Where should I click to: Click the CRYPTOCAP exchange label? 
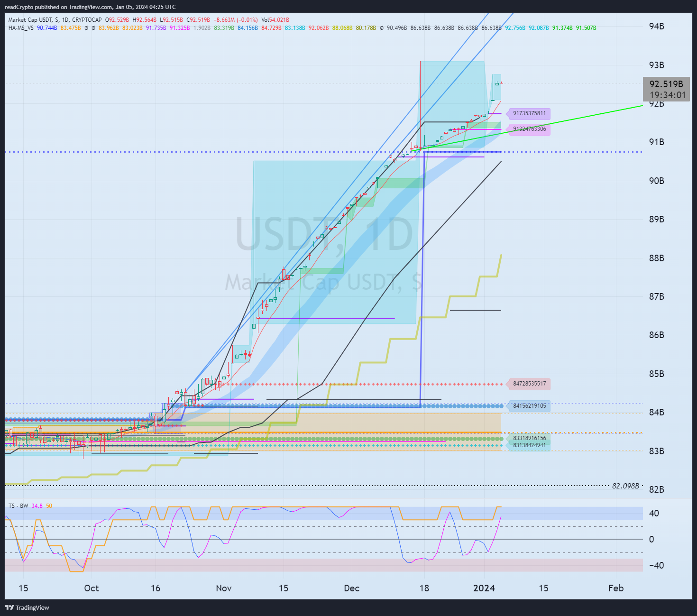pos(87,20)
